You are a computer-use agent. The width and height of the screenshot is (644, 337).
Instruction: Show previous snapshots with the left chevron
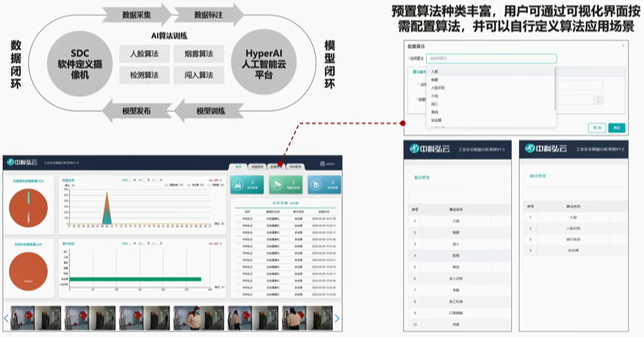[6, 318]
